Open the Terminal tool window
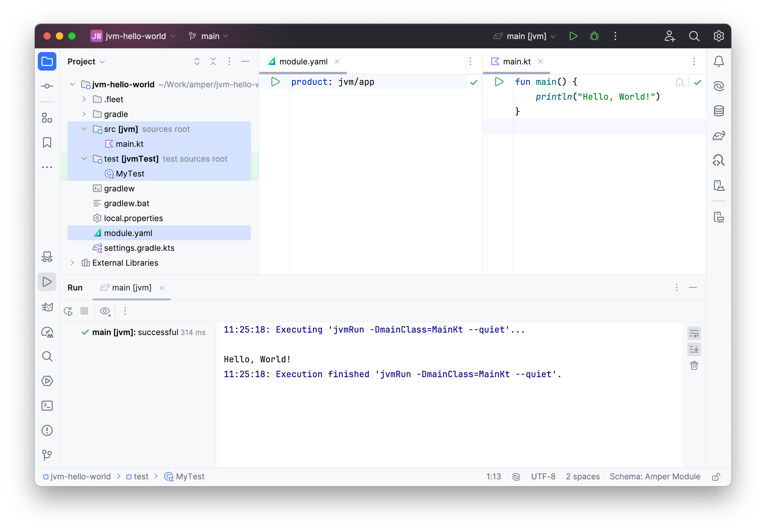This screenshot has width=766, height=532. pos(47,406)
